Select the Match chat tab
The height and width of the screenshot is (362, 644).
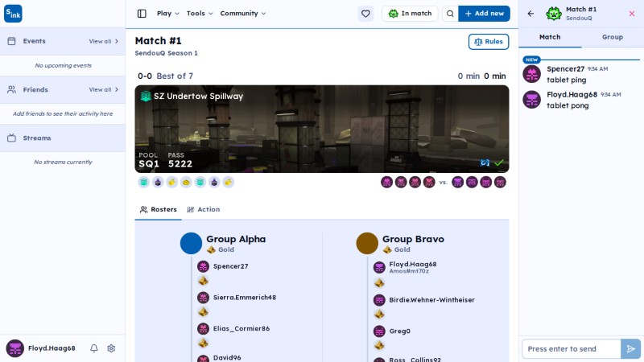coord(550,37)
